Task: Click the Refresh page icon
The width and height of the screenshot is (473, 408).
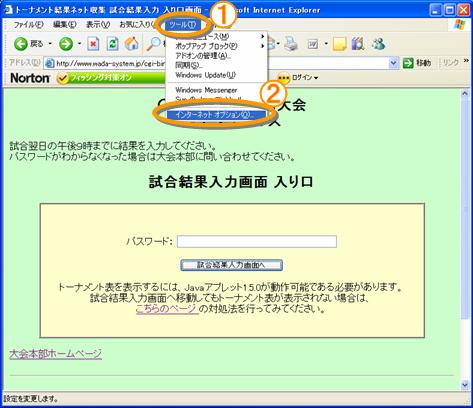Action: point(112,44)
